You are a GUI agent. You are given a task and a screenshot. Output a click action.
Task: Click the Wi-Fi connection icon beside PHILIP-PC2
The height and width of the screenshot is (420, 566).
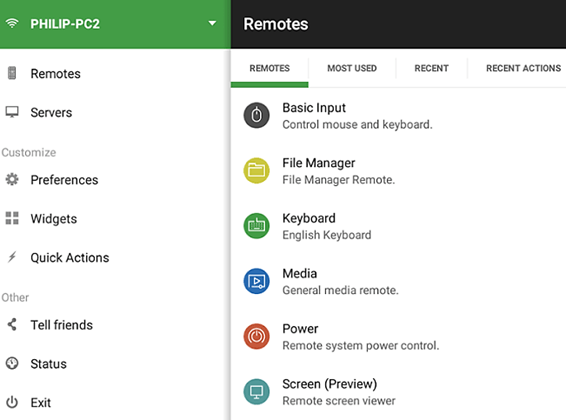[12, 23]
